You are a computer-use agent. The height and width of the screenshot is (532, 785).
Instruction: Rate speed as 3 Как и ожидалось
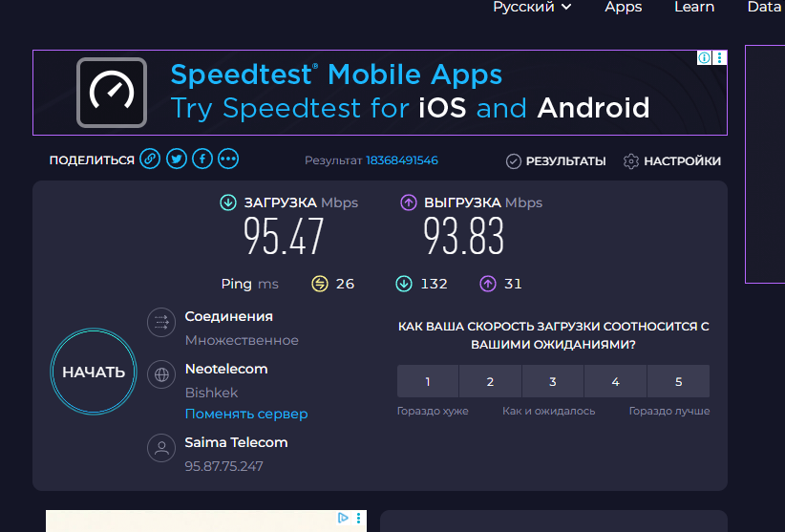(553, 381)
